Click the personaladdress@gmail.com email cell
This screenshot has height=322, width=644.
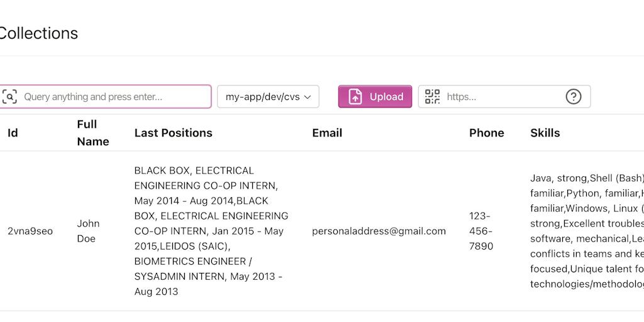[x=379, y=231]
